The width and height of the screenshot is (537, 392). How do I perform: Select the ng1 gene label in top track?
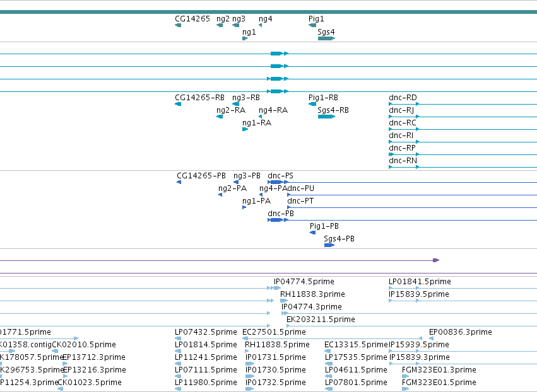249,32
